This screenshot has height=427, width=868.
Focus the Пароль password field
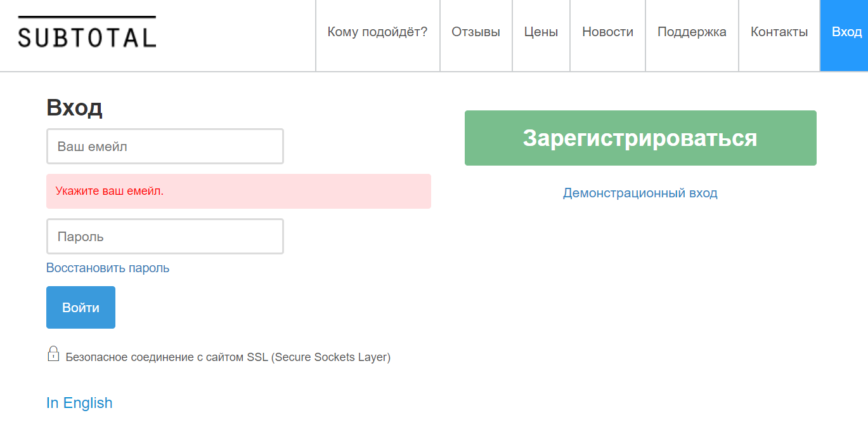coord(165,237)
